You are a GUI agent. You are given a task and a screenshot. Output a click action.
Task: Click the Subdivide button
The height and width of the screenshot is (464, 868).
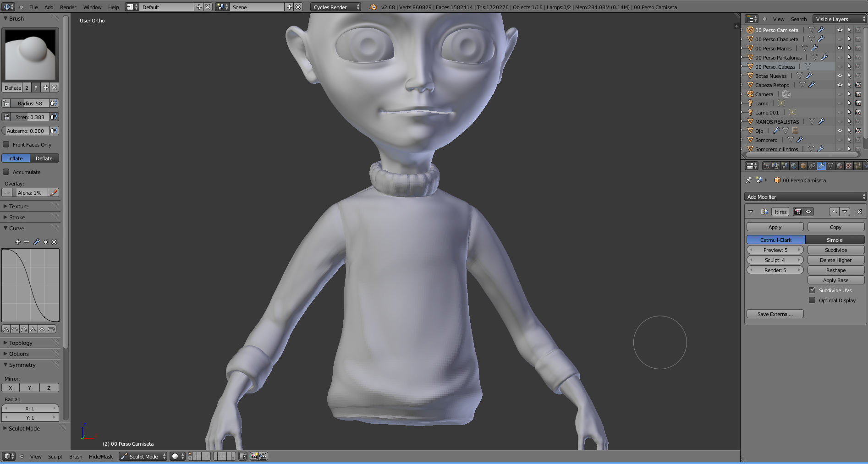(836, 250)
